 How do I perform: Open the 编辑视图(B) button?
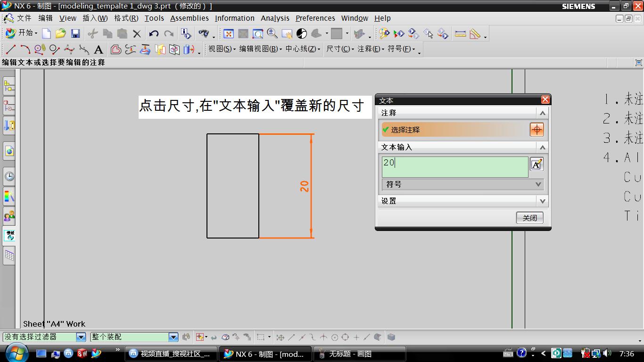pyautogui.click(x=261, y=49)
